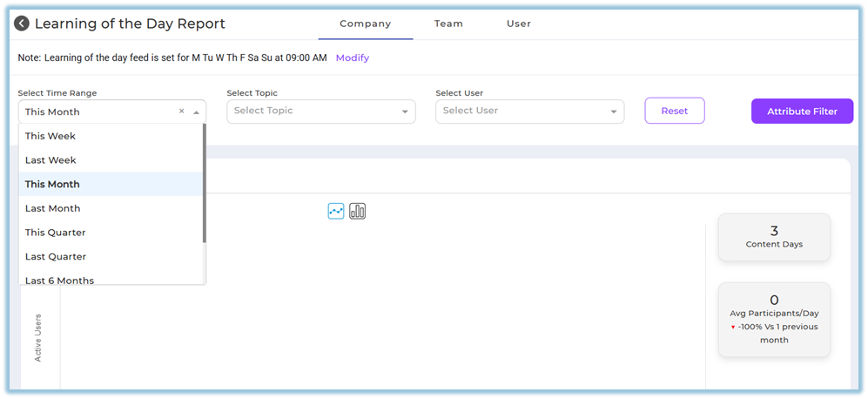This screenshot has height=399, width=868.
Task: Collapse the Select Time Range dropdown arrow
Action: click(x=197, y=112)
